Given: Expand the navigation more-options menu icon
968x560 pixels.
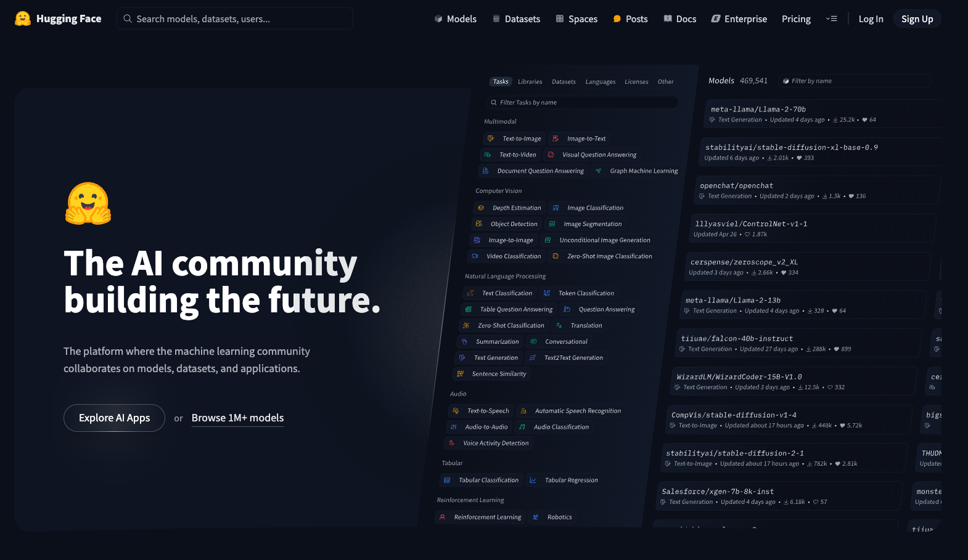Looking at the screenshot, I should pyautogui.click(x=831, y=19).
